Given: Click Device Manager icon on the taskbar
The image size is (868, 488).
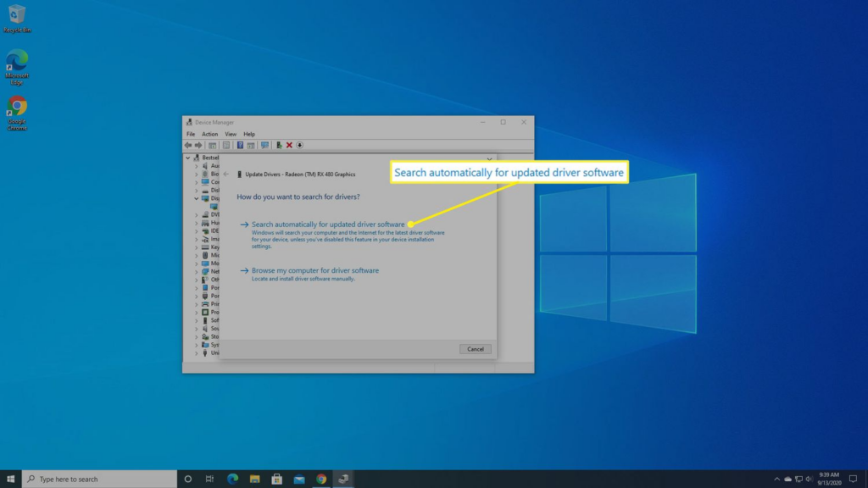Looking at the screenshot, I should [343, 479].
